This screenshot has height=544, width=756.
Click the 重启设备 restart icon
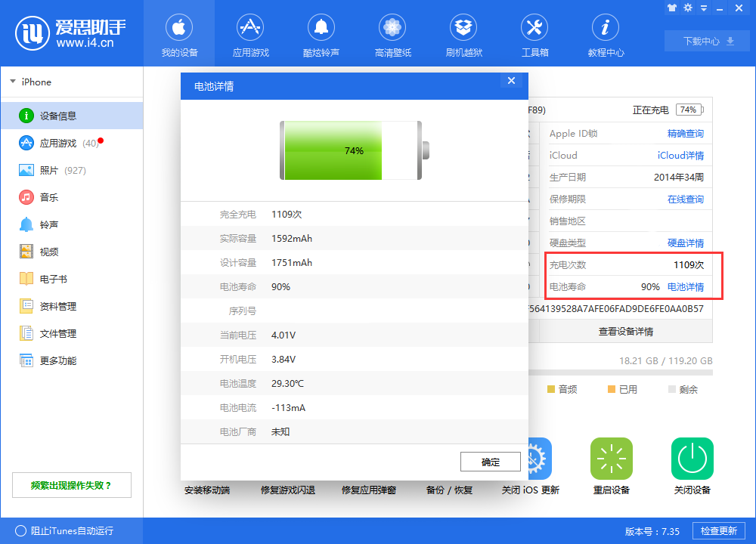[x=612, y=459]
